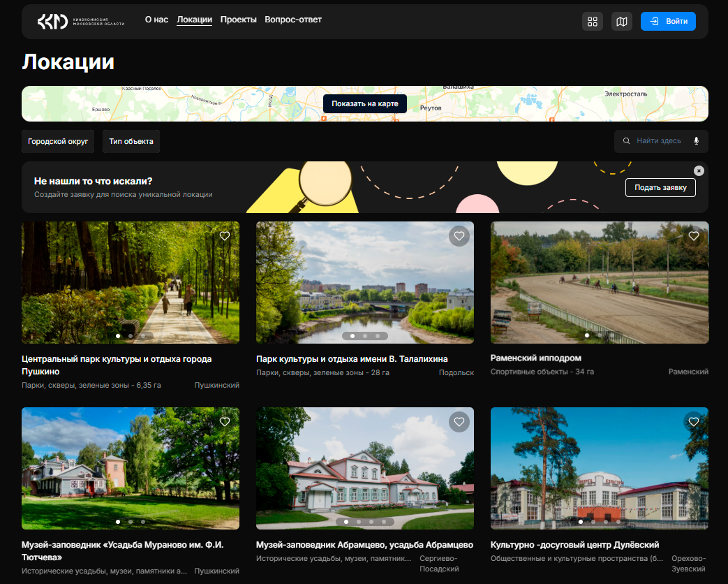Screen dimensions: 728x584
Task: Open the map view icon in header
Action: click(x=622, y=22)
